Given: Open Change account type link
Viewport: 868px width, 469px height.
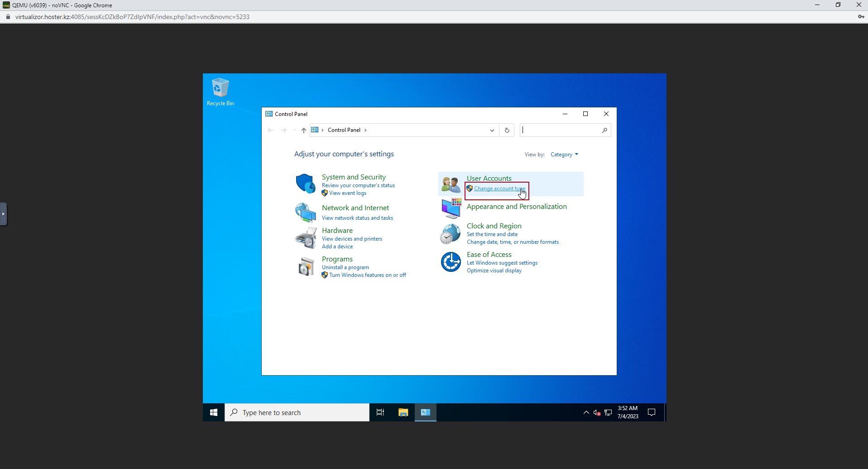Looking at the screenshot, I should (499, 189).
